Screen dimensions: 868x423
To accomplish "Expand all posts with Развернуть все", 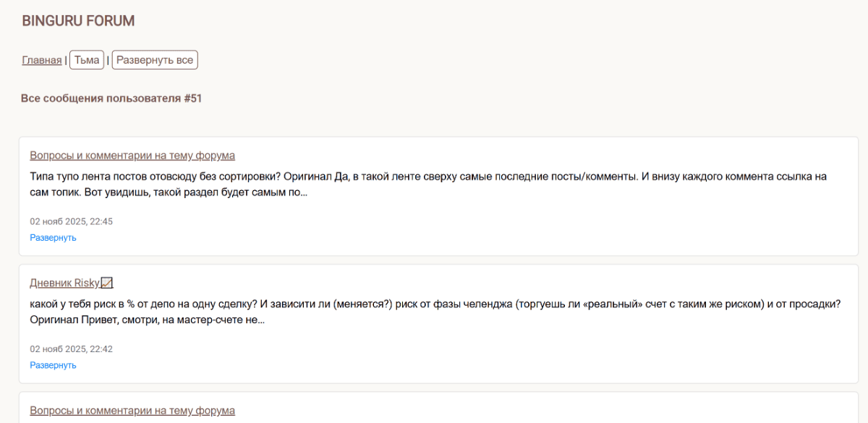I will pyautogui.click(x=155, y=60).
